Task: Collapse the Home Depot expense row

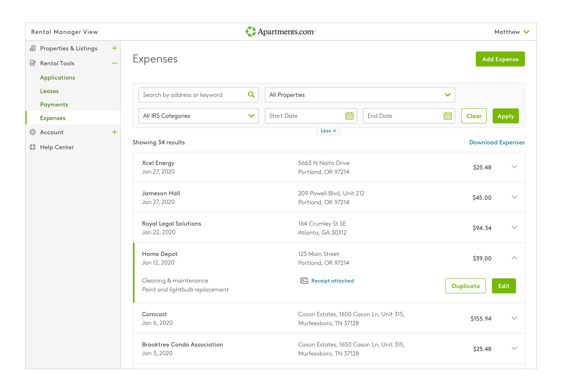Action: pyautogui.click(x=514, y=258)
